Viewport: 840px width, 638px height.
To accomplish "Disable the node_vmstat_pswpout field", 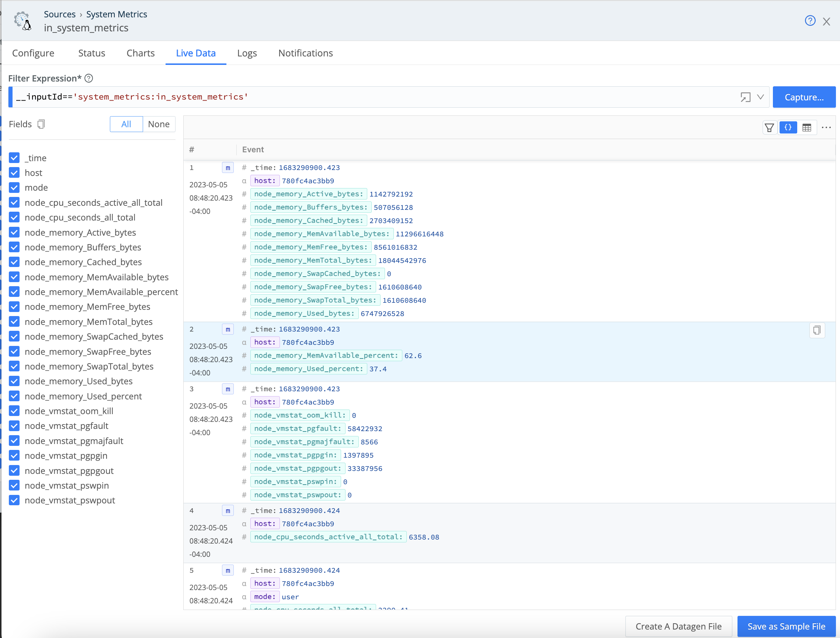I will tap(14, 500).
